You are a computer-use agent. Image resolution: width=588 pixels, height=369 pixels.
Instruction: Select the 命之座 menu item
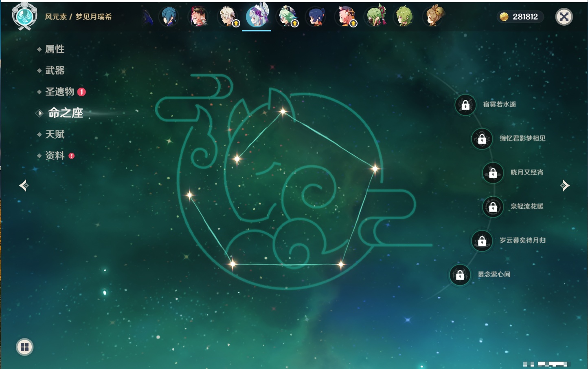[65, 113]
